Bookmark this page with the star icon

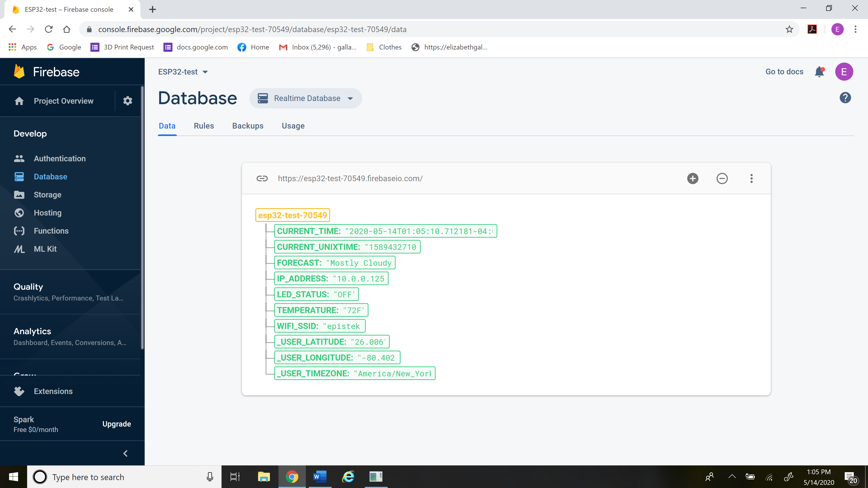[789, 29]
